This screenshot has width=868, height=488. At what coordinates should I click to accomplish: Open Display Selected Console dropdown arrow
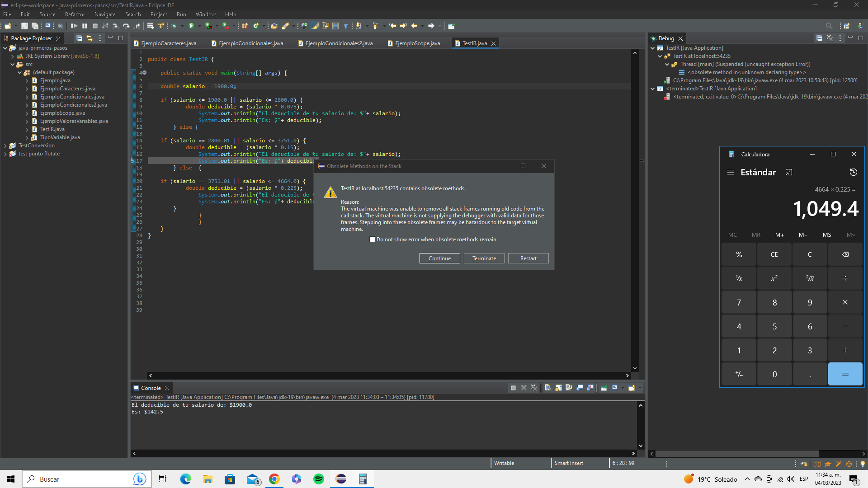coord(623,388)
